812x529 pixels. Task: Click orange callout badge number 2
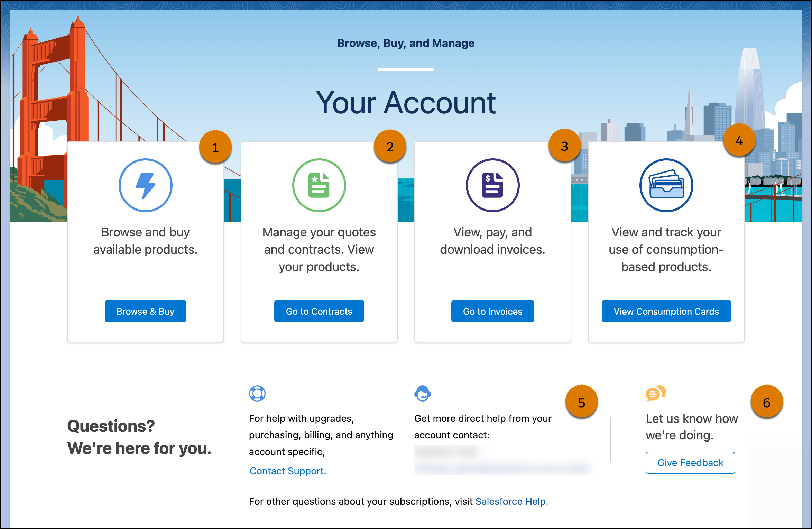pos(390,147)
